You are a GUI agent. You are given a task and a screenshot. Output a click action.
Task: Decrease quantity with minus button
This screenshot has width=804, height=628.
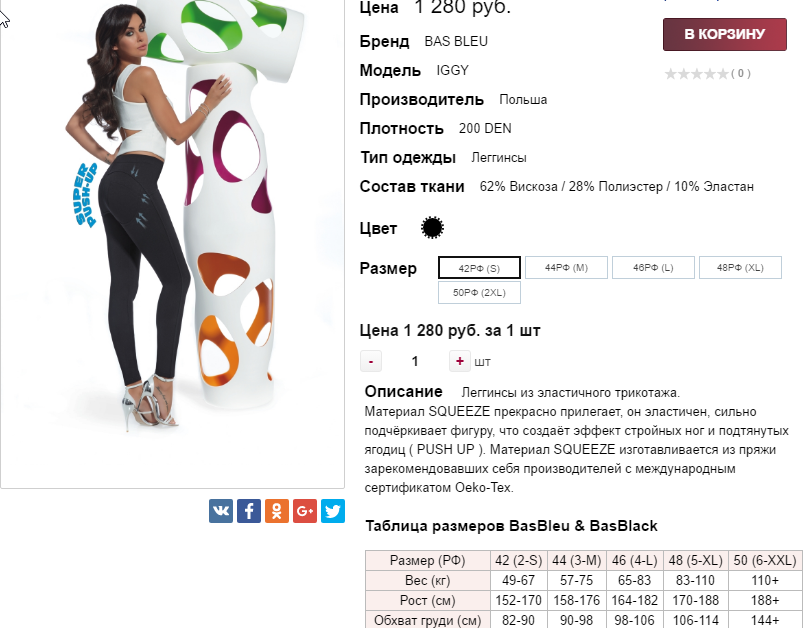(371, 361)
